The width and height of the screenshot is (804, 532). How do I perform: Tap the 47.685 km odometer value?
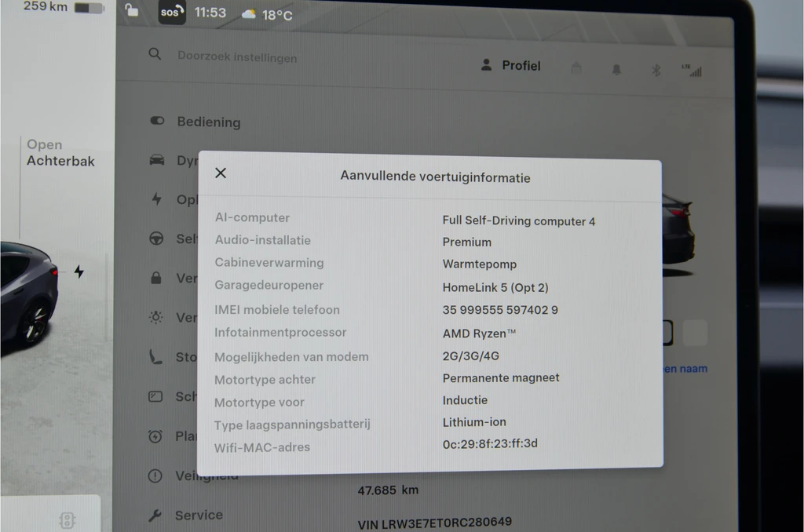[x=388, y=490]
